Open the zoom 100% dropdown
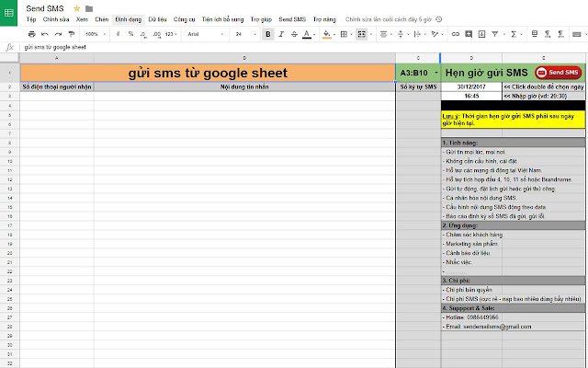The height and width of the screenshot is (368, 588). pyautogui.click(x=96, y=34)
